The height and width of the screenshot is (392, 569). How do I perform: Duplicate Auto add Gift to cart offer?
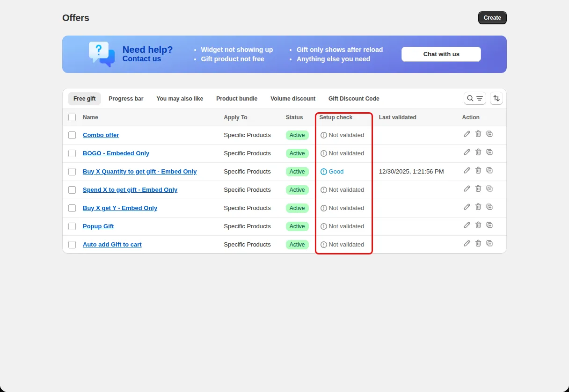point(489,243)
